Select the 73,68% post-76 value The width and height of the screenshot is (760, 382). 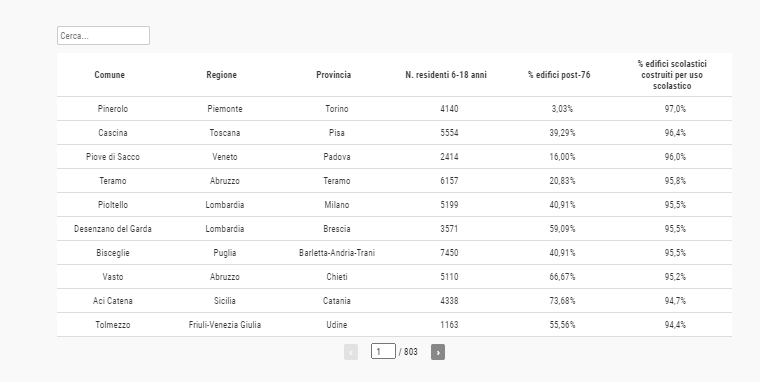562,301
